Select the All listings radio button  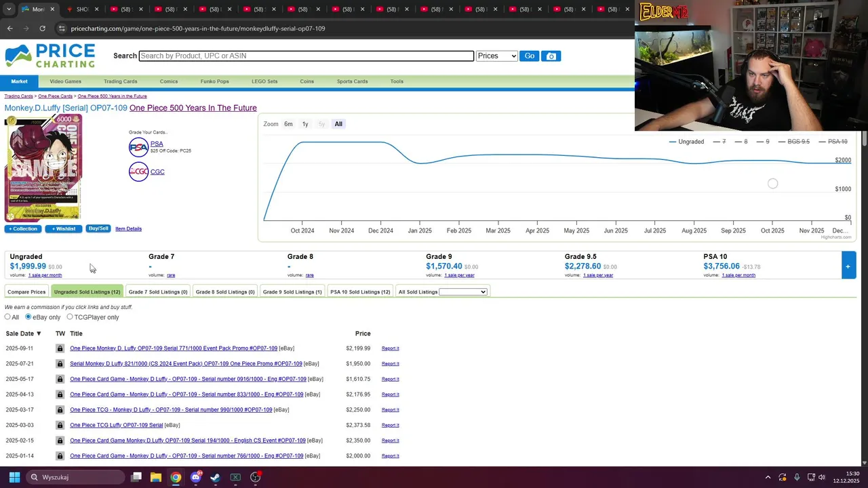pyautogui.click(x=7, y=317)
